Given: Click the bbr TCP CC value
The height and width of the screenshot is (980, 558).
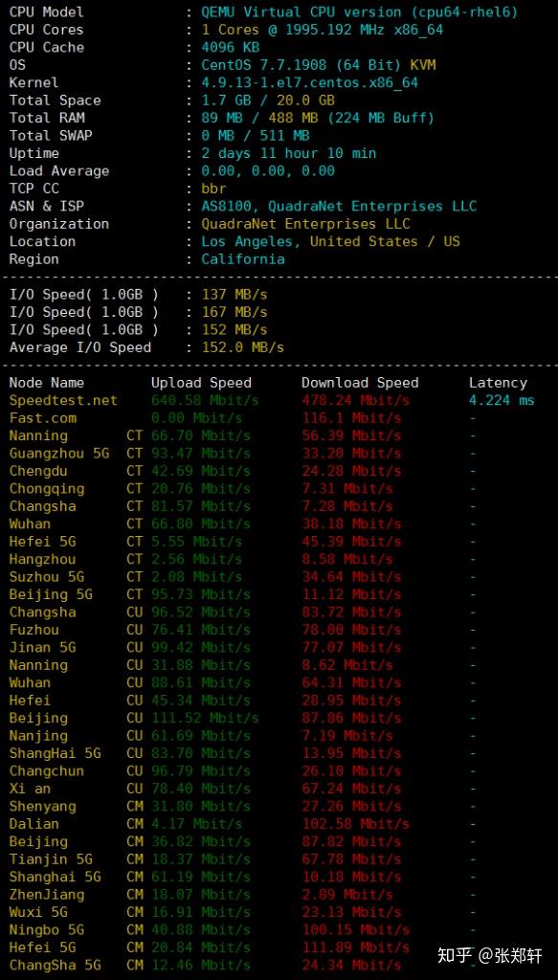Looking at the screenshot, I should coord(213,189).
